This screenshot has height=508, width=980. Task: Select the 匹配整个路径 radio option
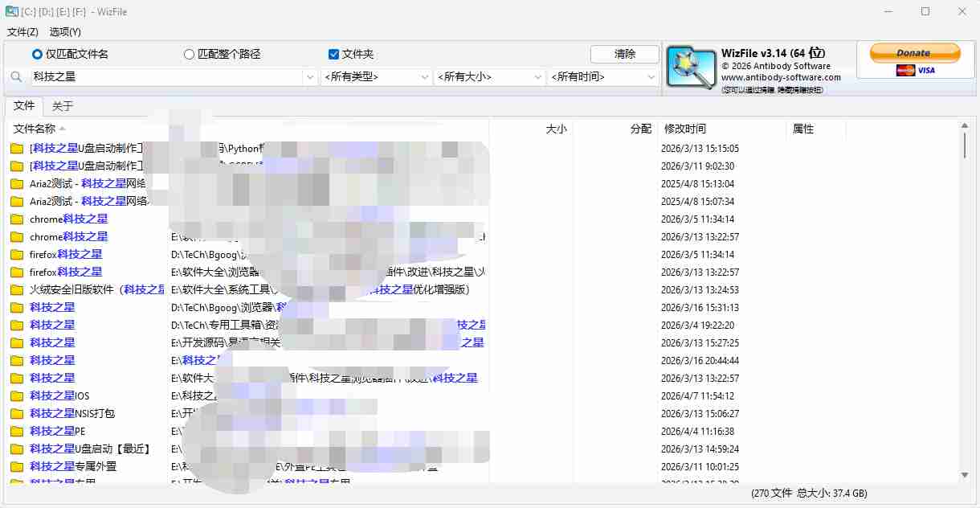tap(190, 55)
